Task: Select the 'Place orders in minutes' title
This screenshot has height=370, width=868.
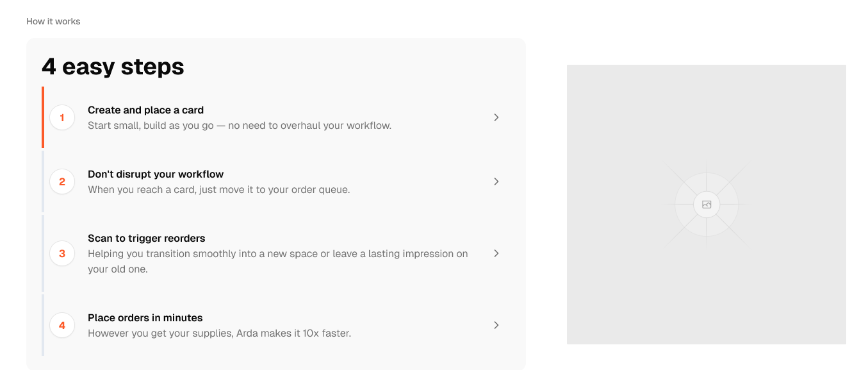Action: [145, 318]
